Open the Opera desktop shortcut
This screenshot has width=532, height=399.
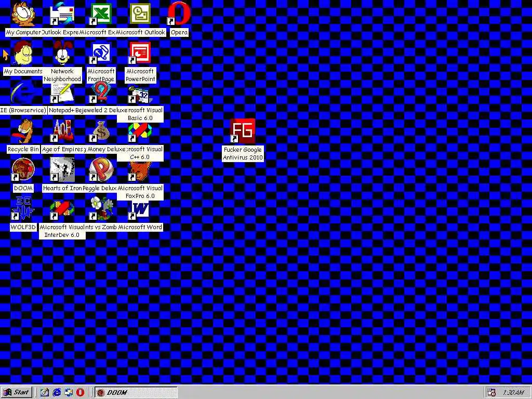tap(179, 14)
